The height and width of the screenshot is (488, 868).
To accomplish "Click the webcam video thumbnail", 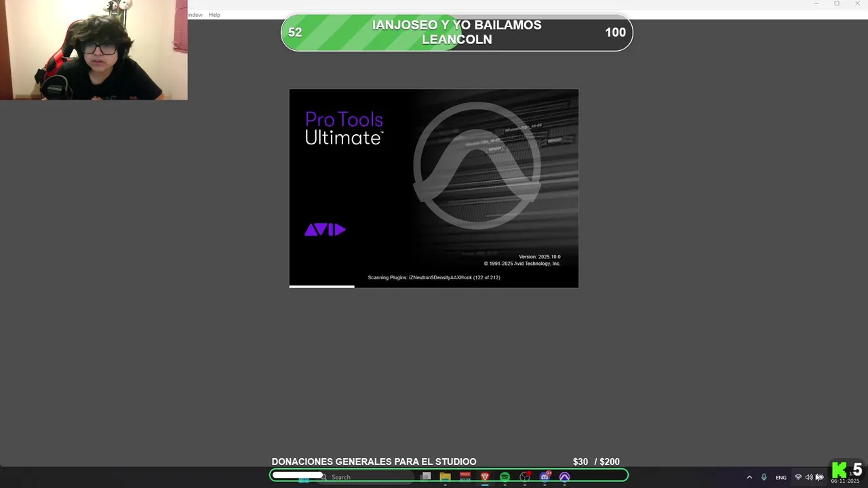I will click(94, 50).
